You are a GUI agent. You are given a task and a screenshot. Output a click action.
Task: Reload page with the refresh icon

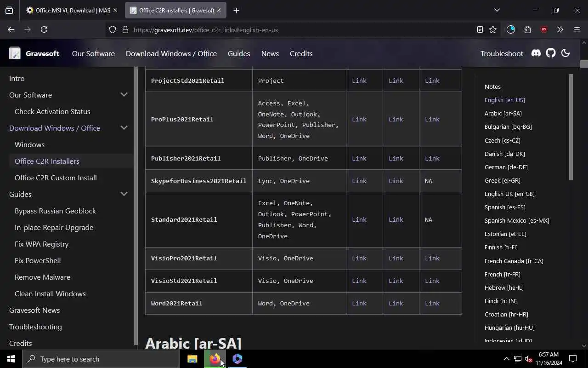pos(44,29)
